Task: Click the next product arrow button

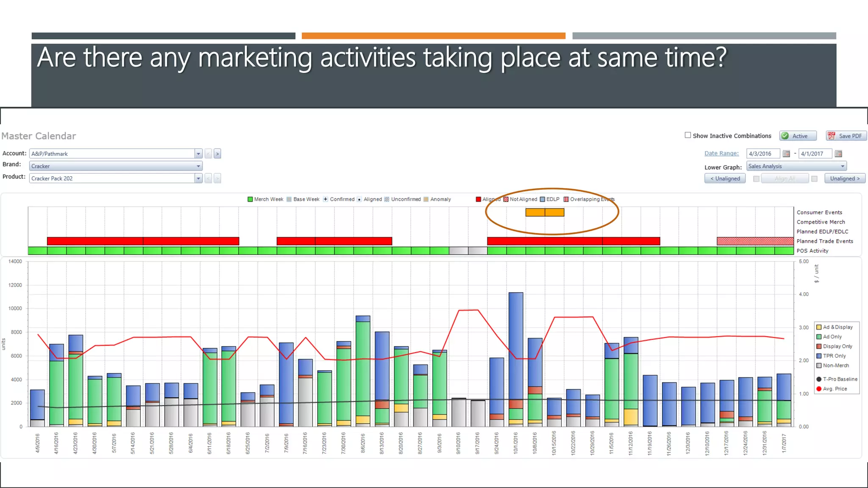Action: click(217, 178)
